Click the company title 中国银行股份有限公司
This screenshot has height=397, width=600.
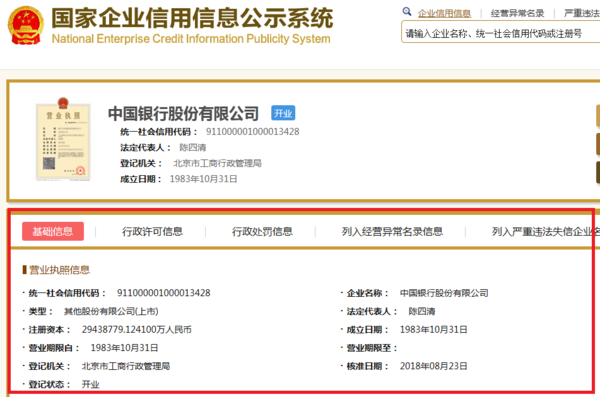183,114
